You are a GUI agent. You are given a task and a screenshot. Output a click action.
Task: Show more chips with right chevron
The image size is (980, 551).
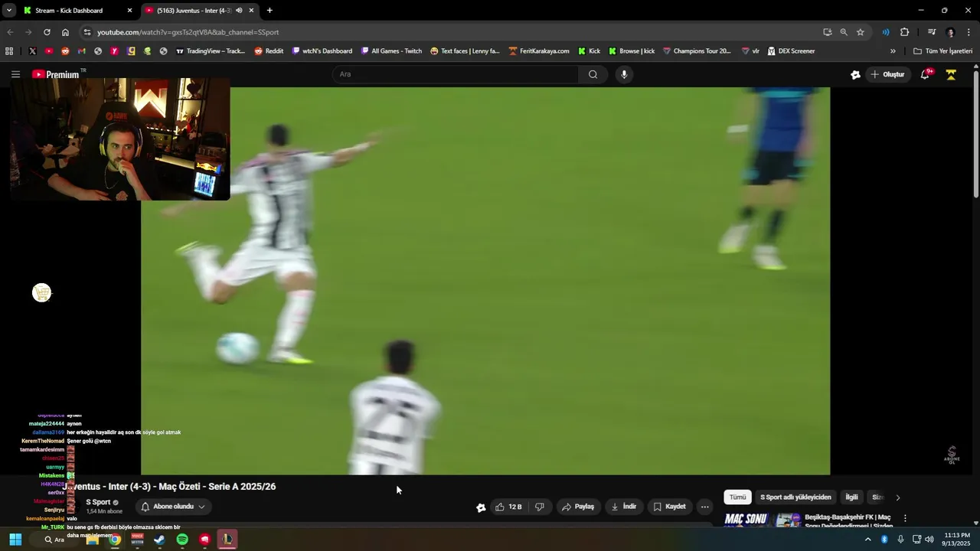(x=898, y=497)
